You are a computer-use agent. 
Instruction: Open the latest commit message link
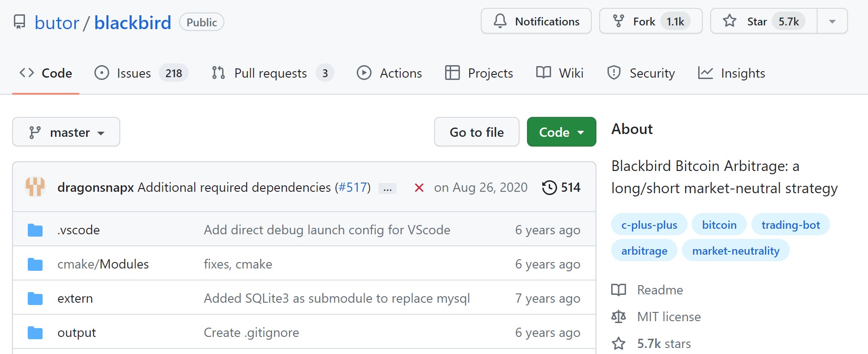point(234,187)
